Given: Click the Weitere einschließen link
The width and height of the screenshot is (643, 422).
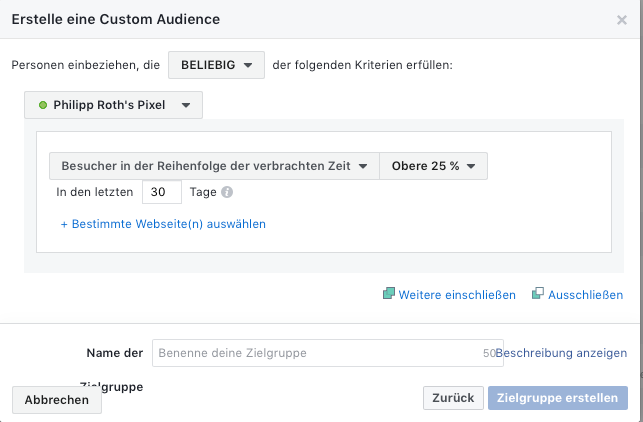Looking at the screenshot, I should pyautogui.click(x=457, y=295).
